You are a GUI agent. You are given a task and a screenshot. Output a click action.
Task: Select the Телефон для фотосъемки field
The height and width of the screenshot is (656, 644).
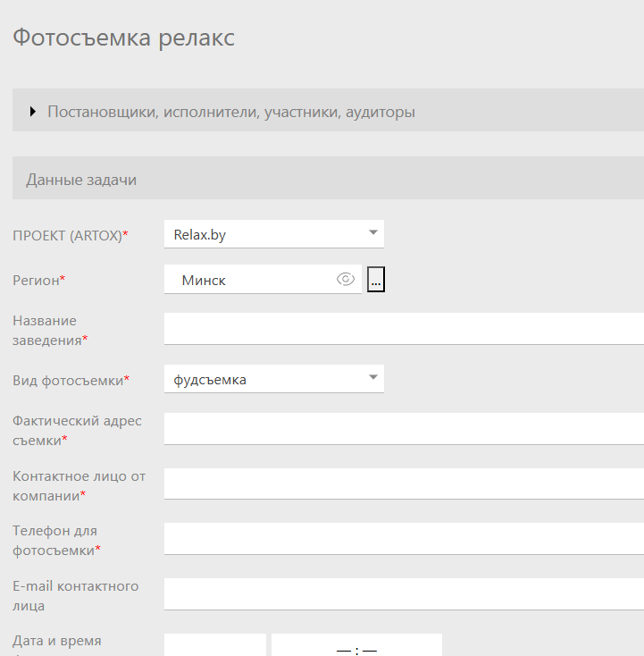coord(404,539)
